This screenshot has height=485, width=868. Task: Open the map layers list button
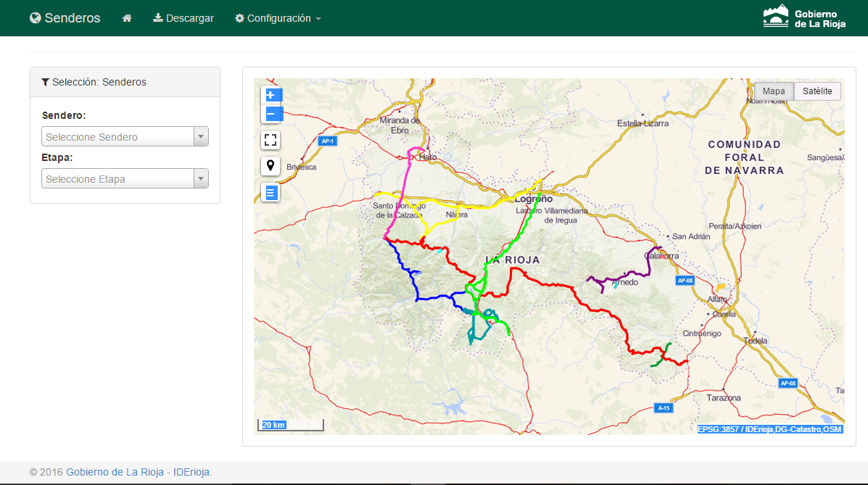[270, 192]
